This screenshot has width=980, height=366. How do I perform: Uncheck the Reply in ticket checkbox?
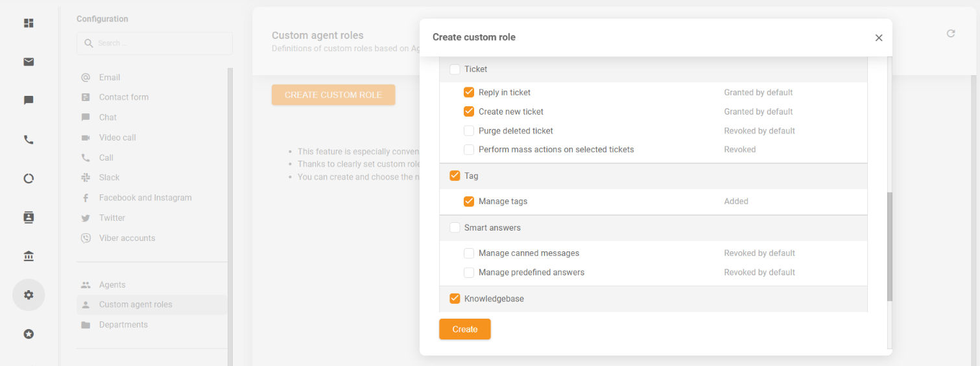469,93
